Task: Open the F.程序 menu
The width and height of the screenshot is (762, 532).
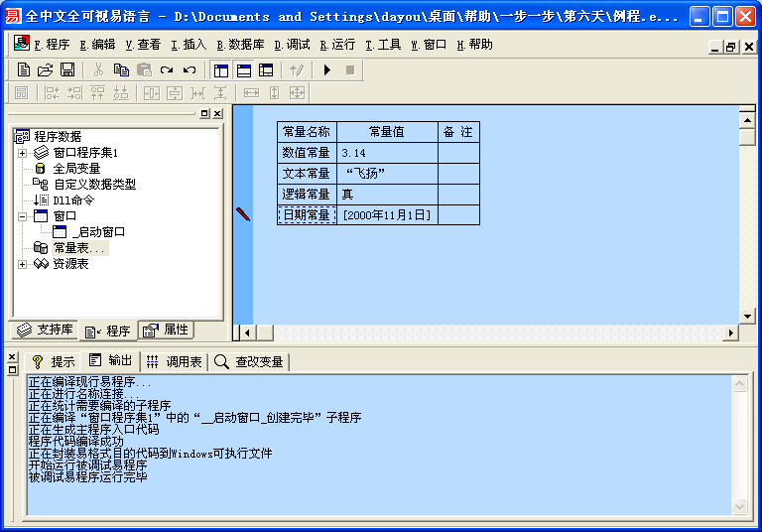Action: point(52,45)
